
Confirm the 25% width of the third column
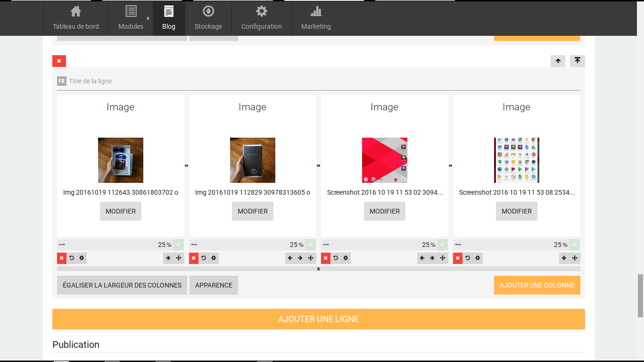pyautogui.click(x=442, y=245)
